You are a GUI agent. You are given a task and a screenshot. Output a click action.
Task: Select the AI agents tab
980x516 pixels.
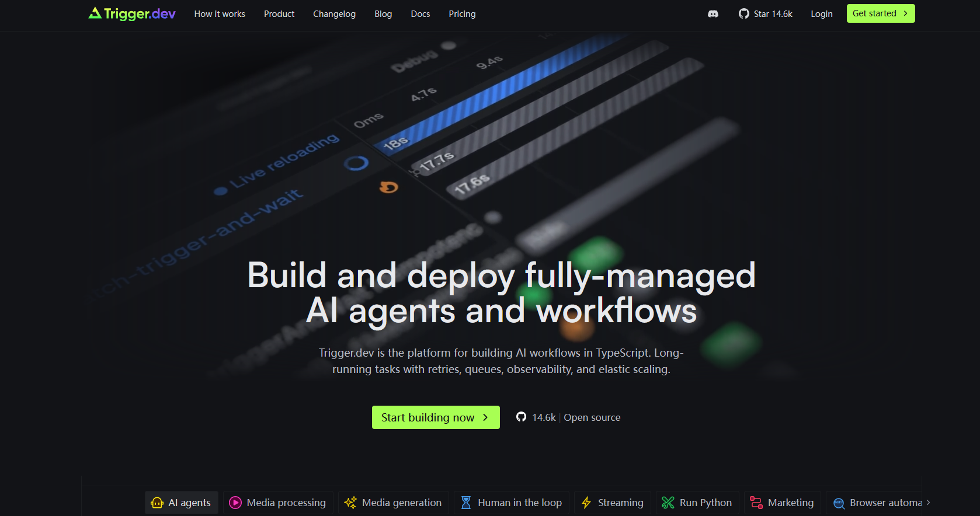pyautogui.click(x=182, y=503)
